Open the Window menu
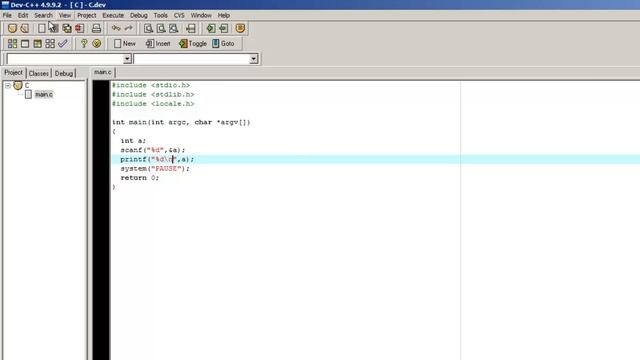The width and height of the screenshot is (640, 360). (201, 15)
